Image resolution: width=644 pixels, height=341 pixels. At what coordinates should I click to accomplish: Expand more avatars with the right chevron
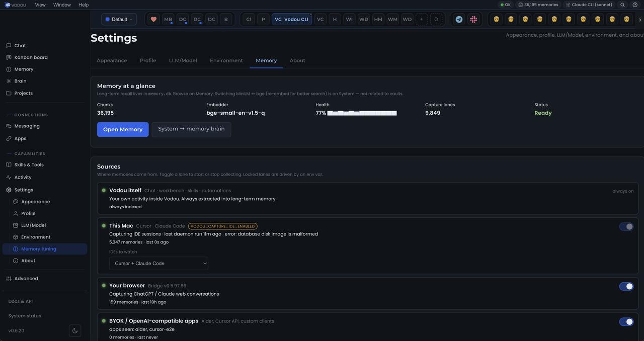(x=640, y=20)
